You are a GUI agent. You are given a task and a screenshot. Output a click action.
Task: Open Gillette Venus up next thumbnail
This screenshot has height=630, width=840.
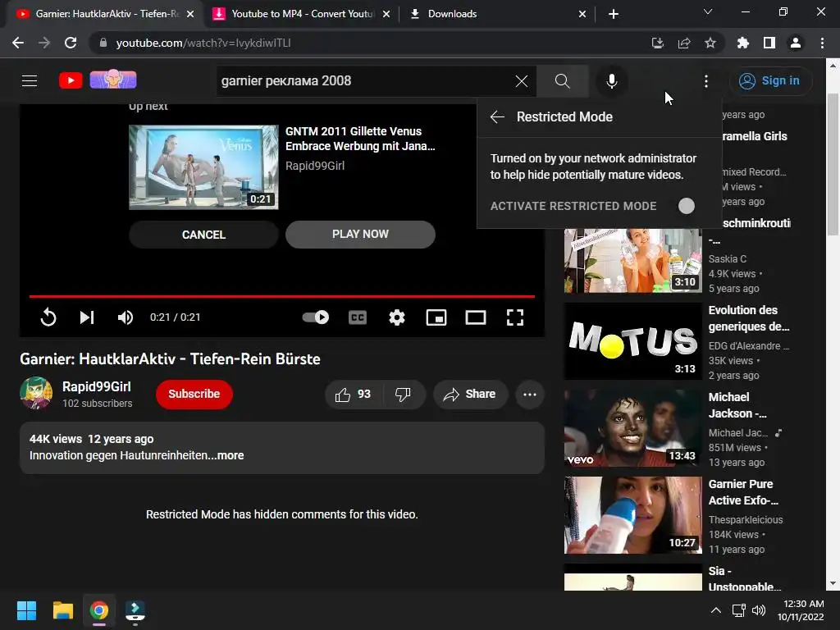point(203,167)
